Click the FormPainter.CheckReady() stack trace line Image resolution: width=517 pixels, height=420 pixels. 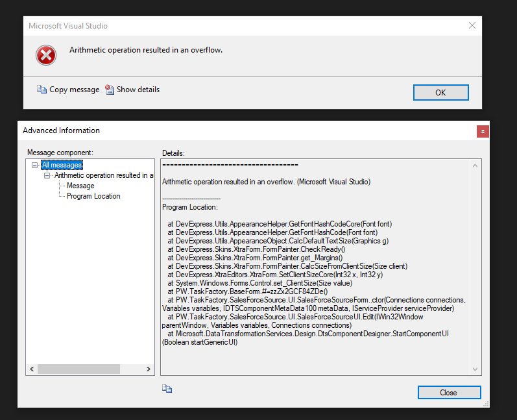[x=256, y=249]
